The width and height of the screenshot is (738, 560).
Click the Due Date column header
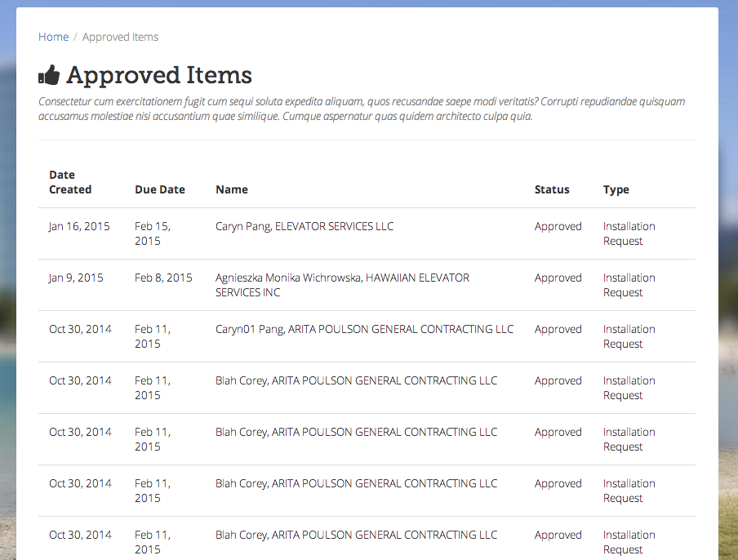[x=159, y=189]
